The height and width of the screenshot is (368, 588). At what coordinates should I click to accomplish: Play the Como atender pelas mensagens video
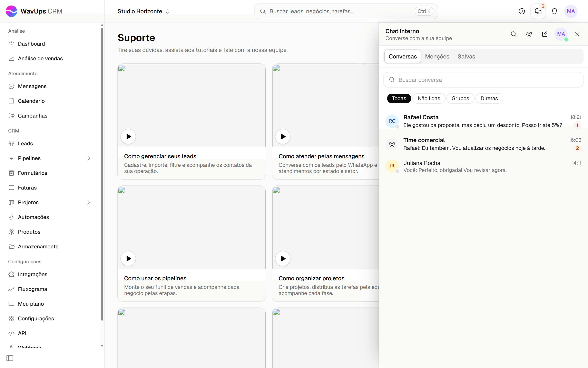click(283, 137)
